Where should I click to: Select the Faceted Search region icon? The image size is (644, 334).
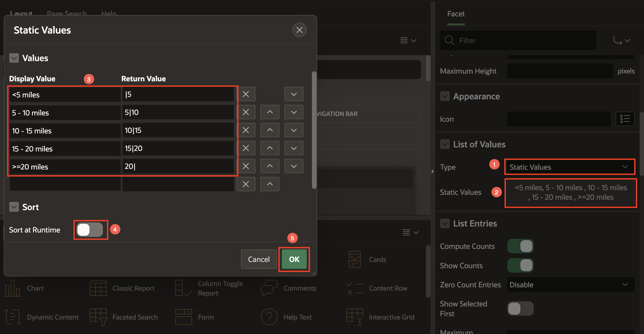click(x=99, y=317)
